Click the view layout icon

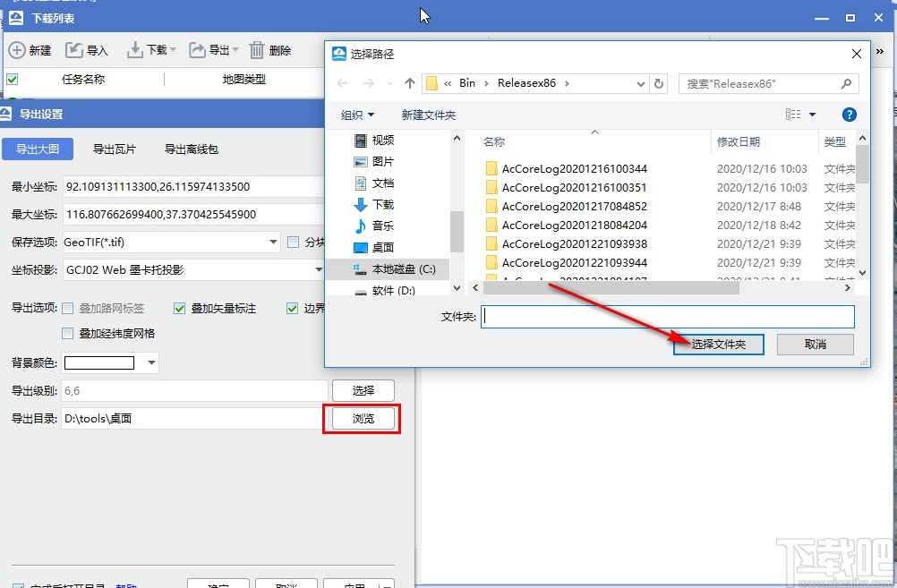pos(793,115)
